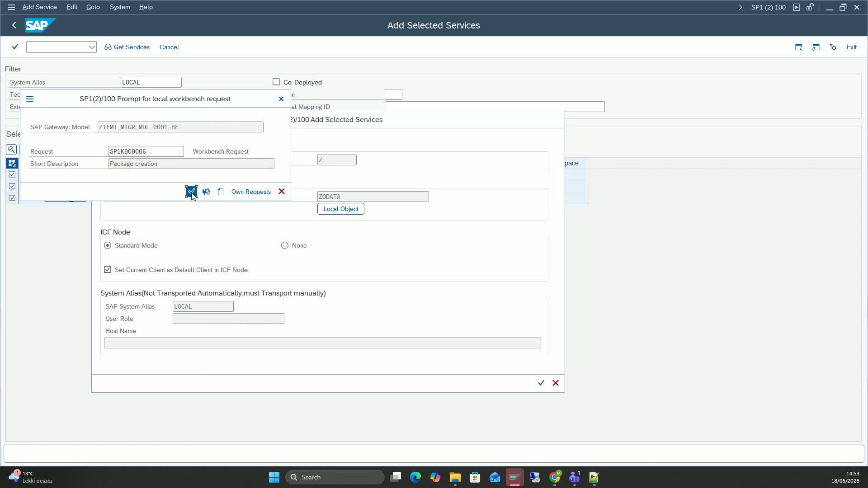The width and height of the screenshot is (868, 488).
Task: Click the Short Description field Package creation
Action: pyautogui.click(x=191, y=164)
